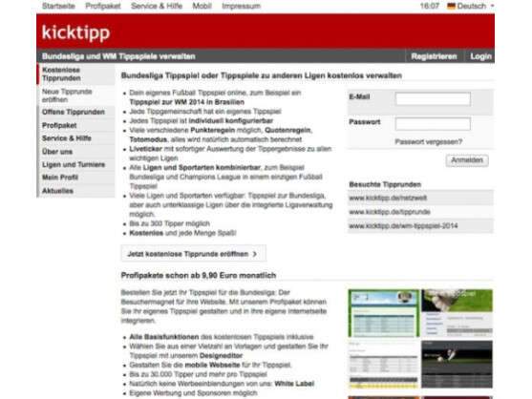532x399 pixels.
Task: Click the Anmelden button
Action: pyautogui.click(x=467, y=160)
